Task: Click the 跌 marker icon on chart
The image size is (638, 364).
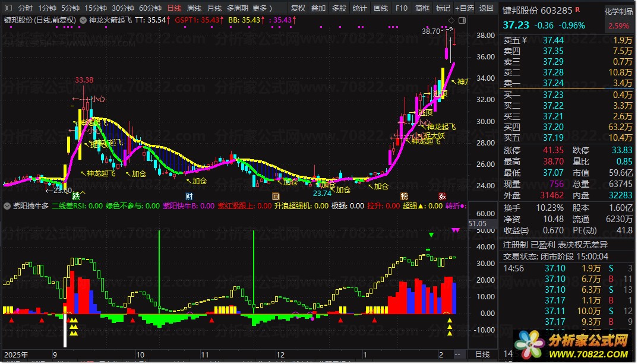Action: point(76,197)
